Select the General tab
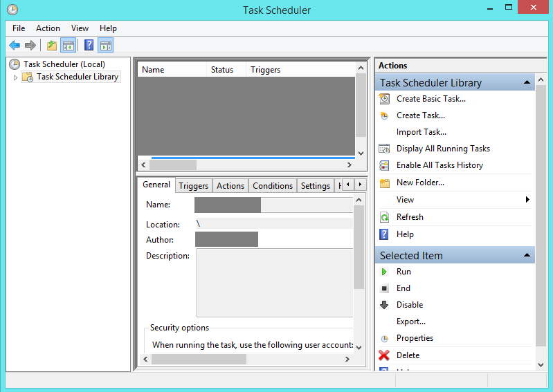Screen dimensions: 553x392 point(156,185)
